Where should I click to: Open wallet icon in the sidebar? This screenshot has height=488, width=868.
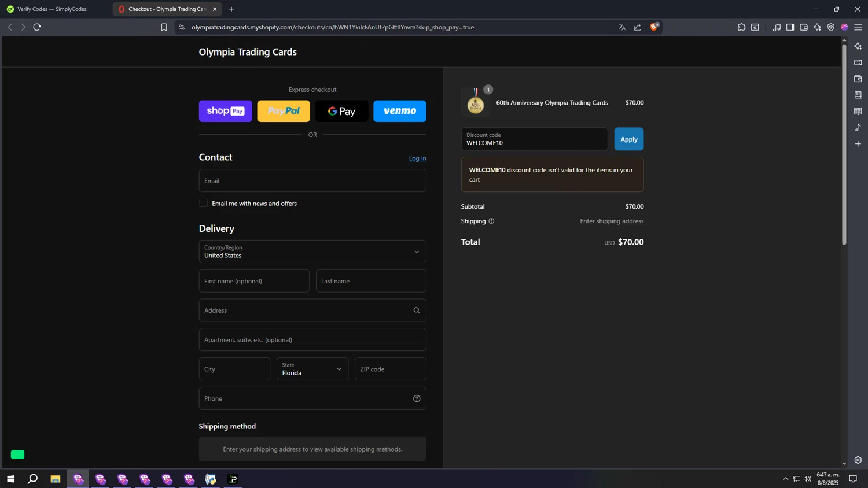(x=858, y=79)
